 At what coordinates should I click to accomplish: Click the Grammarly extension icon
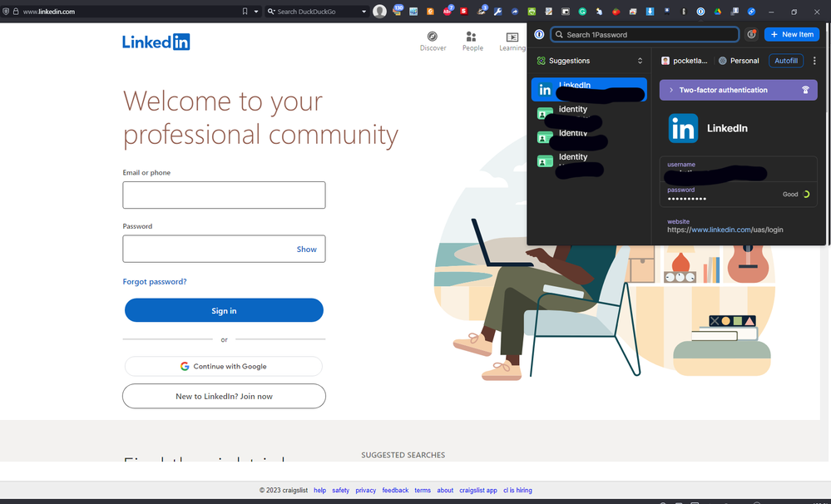click(582, 11)
